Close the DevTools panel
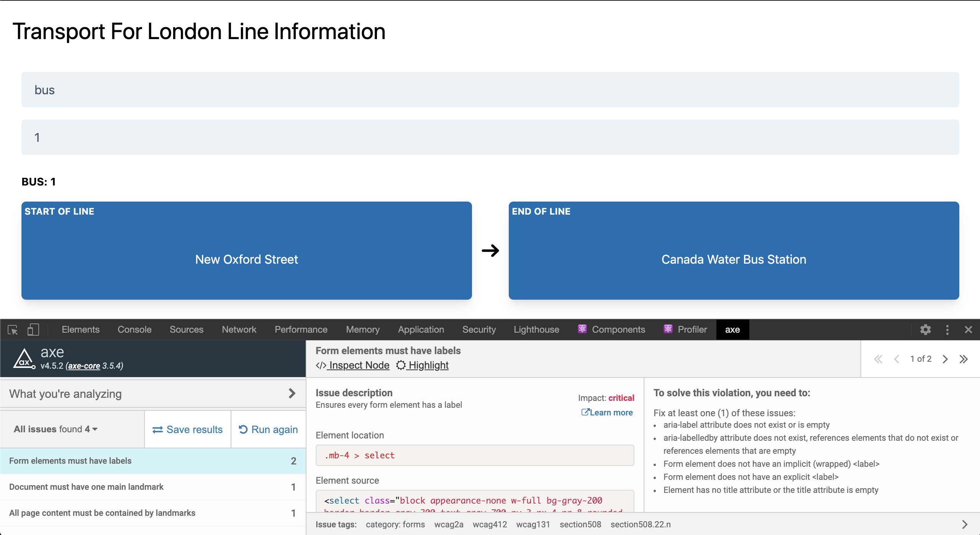The height and width of the screenshot is (535, 980). (x=969, y=330)
